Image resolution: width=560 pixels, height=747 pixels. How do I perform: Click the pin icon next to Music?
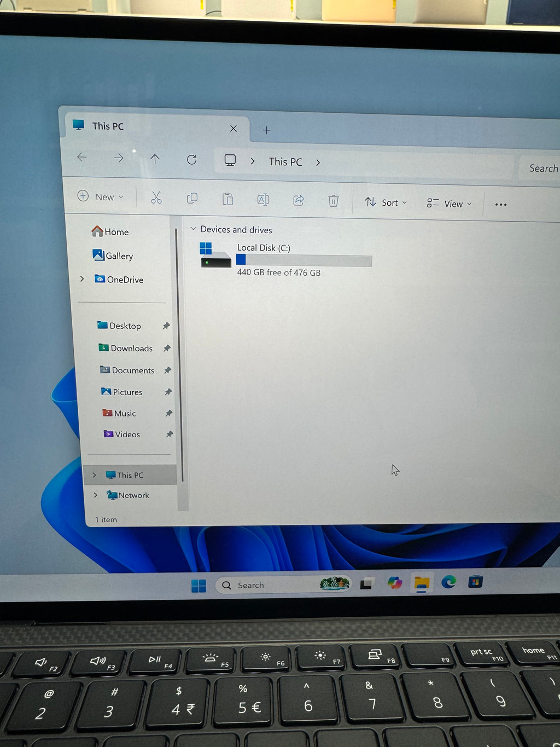pos(168,413)
